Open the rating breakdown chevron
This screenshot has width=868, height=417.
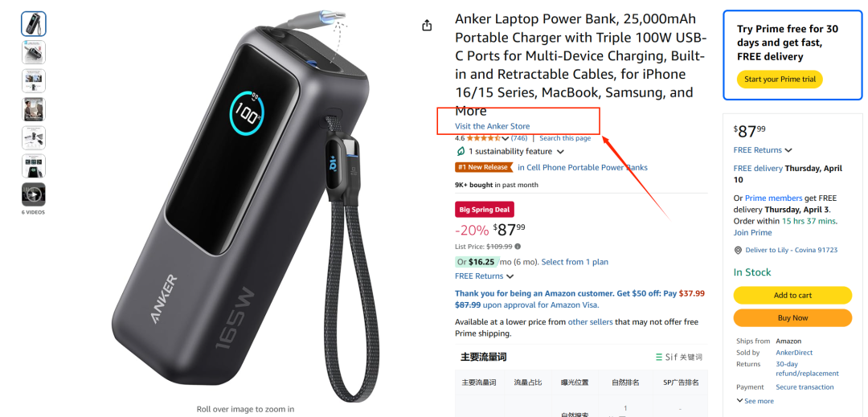click(505, 139)
